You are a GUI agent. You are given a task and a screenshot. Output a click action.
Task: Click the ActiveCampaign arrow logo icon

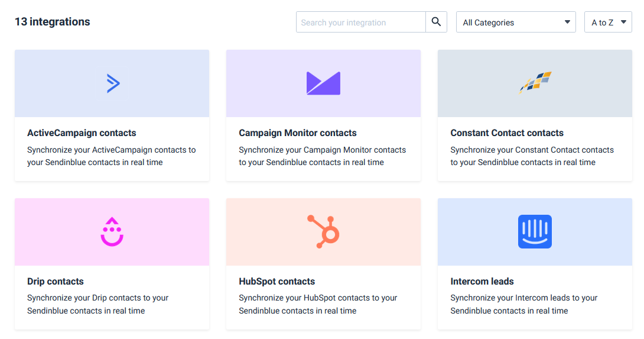[x=112, y=83]
